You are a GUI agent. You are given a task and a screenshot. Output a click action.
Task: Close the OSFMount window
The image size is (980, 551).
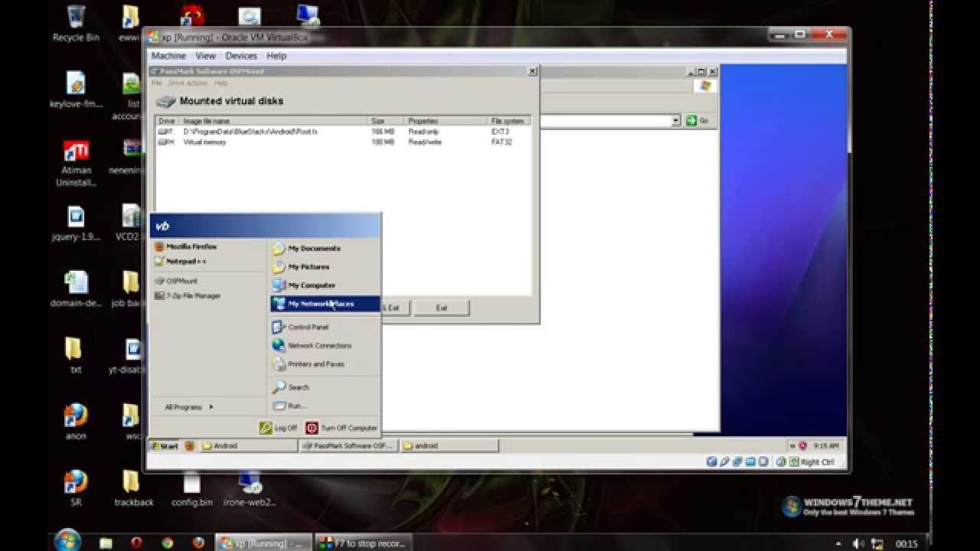[532, 71]
